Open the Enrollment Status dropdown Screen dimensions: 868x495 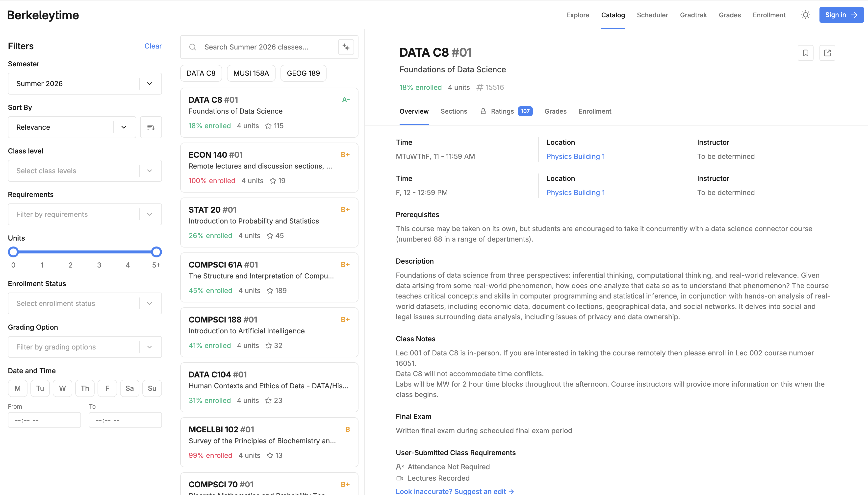click(x=85, y=303)
